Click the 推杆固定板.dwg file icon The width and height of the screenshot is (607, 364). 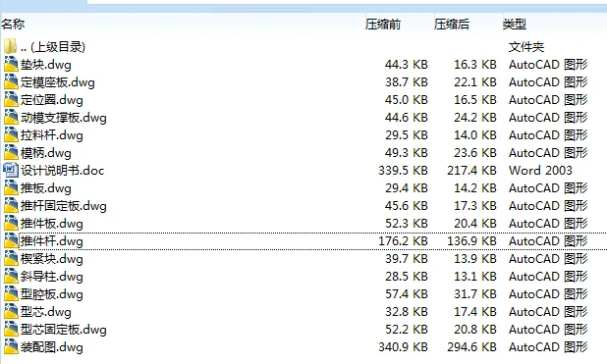[11, 206]
